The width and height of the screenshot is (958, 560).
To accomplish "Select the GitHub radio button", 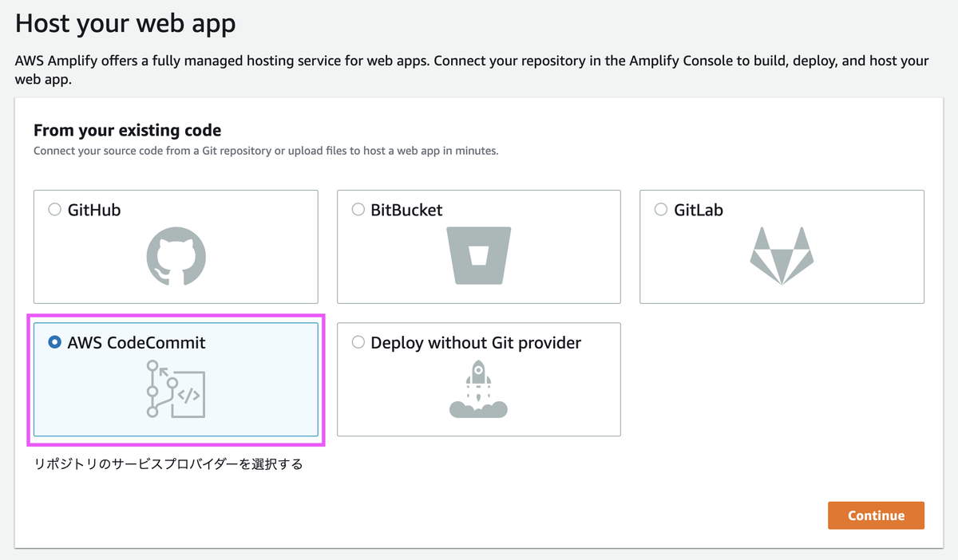I will click(55, 210).
